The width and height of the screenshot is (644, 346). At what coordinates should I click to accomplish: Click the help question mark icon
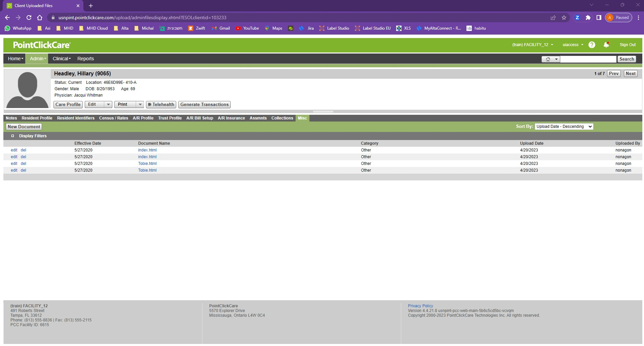tap(592, 45)
